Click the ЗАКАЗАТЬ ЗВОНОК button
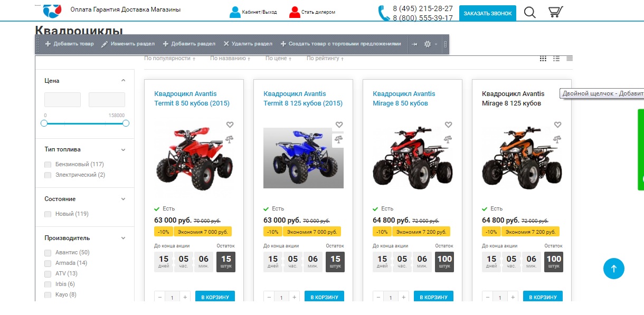This screenshot has height=315, width=644. tap(488, 14)
